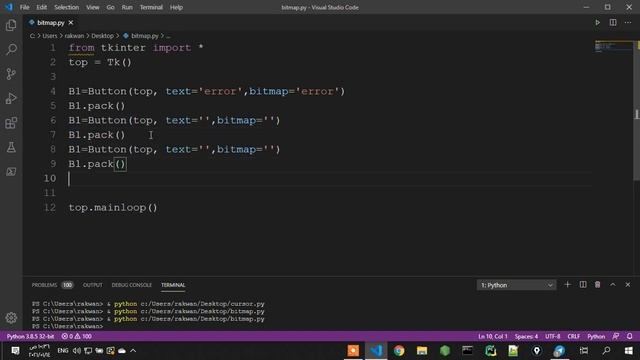
Task: Open the terminal selector '1: Python' dropdown
Action: [516, 285]
